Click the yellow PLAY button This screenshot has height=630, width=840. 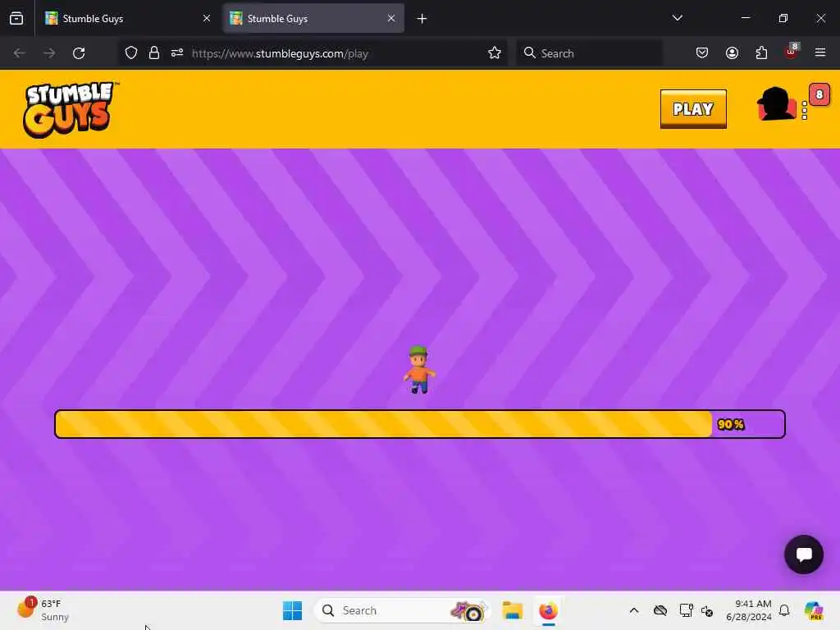(x=693, y=109)
